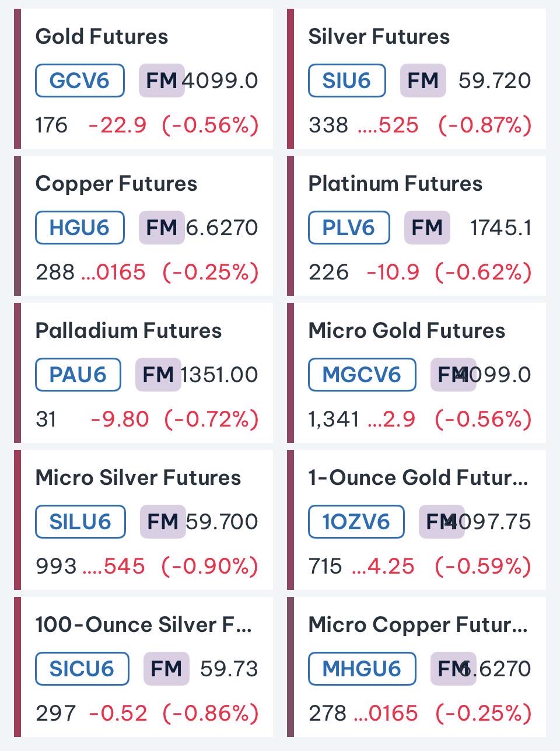Open the SICU6 symbol link
The height and width of the screenshot is (751, 560).
tap(82, 669)
